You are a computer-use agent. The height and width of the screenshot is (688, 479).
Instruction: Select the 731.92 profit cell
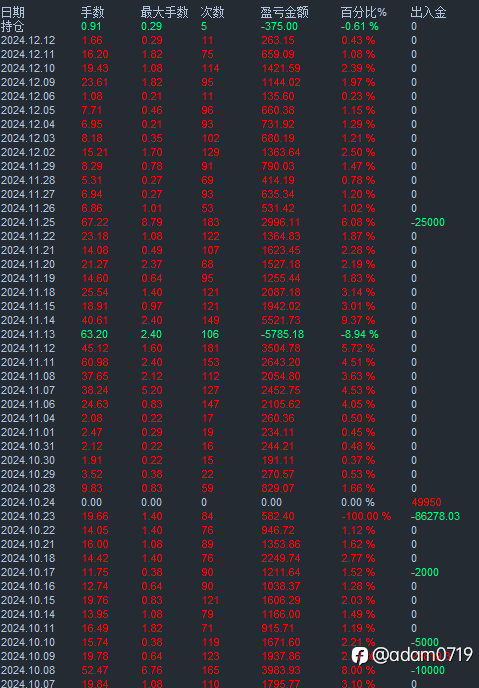(x=278, y=125)
